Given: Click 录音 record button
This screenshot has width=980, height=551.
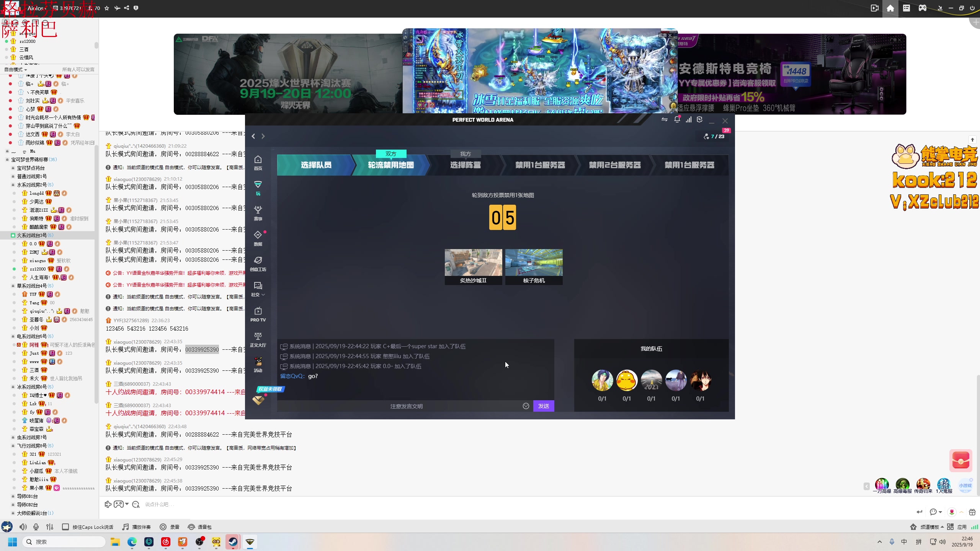Looking at the screenshot, I should (x=170, y=527).
